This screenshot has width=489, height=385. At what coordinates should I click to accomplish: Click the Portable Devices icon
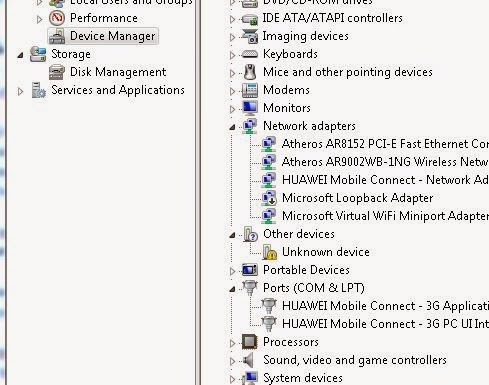coord(250,270)
